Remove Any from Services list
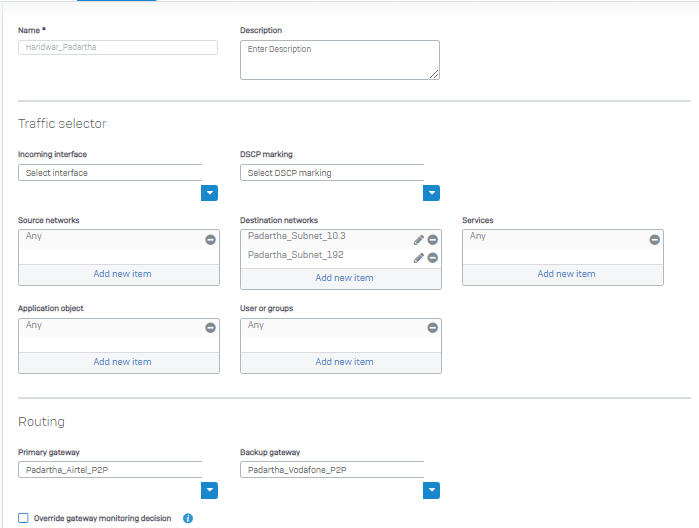Viewport: 699px width, 528px height. [x=654, y=240]
